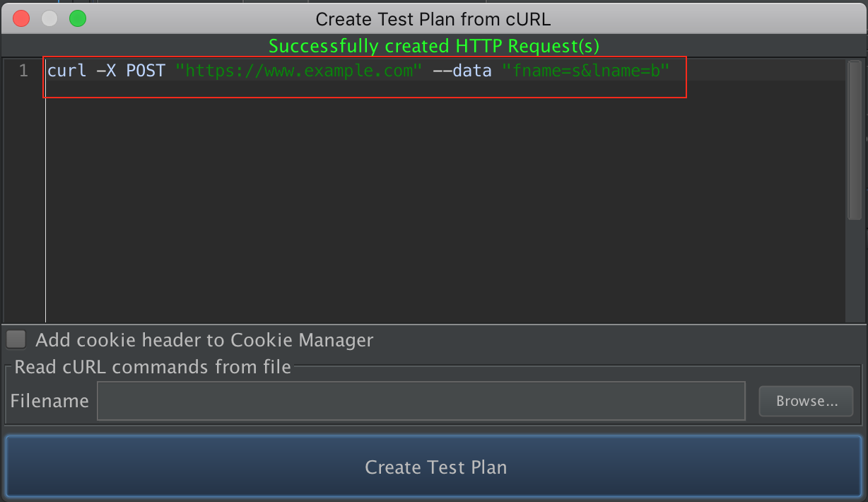This screenshot has height=502, width=868.
Task: Close the Create Test Plan from cURL window
Action: click(x=21, y=19)
